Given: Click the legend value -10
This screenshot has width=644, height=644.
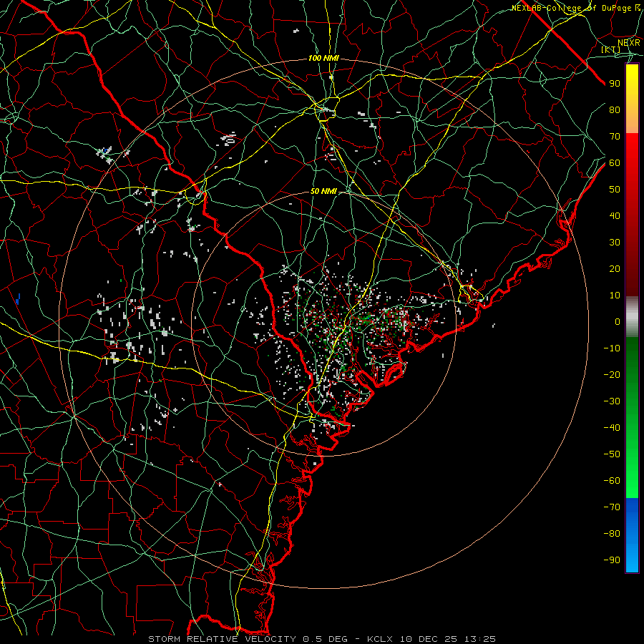Looking at the screenshot, I should pyautogui.click(x=612, y=348).
